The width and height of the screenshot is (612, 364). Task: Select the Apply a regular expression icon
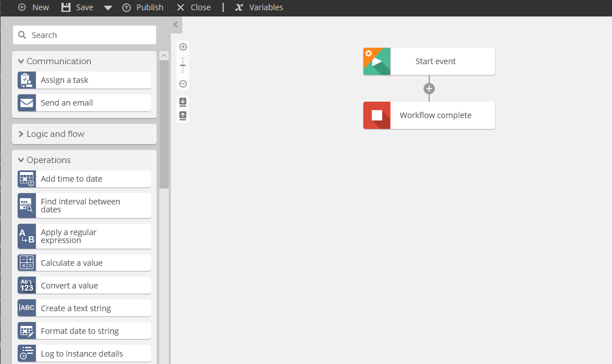27,236
